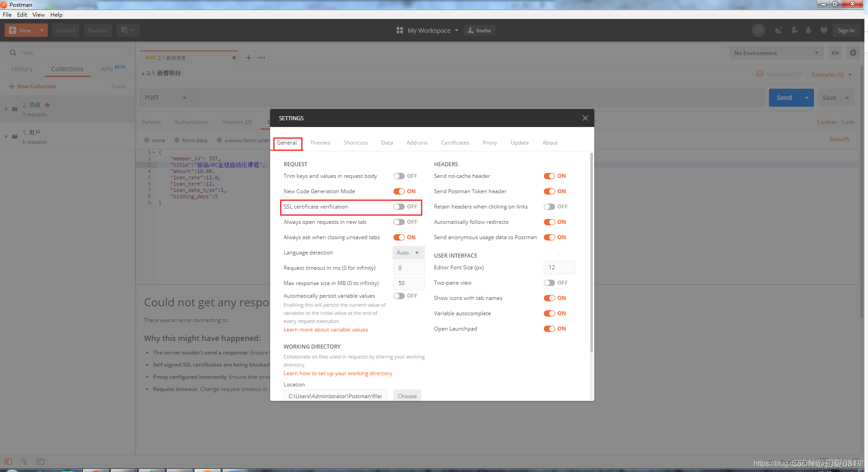Open the notifications bell icon
Screen dimensions: 868x472
pyautogui.click(x=809, y=30)
